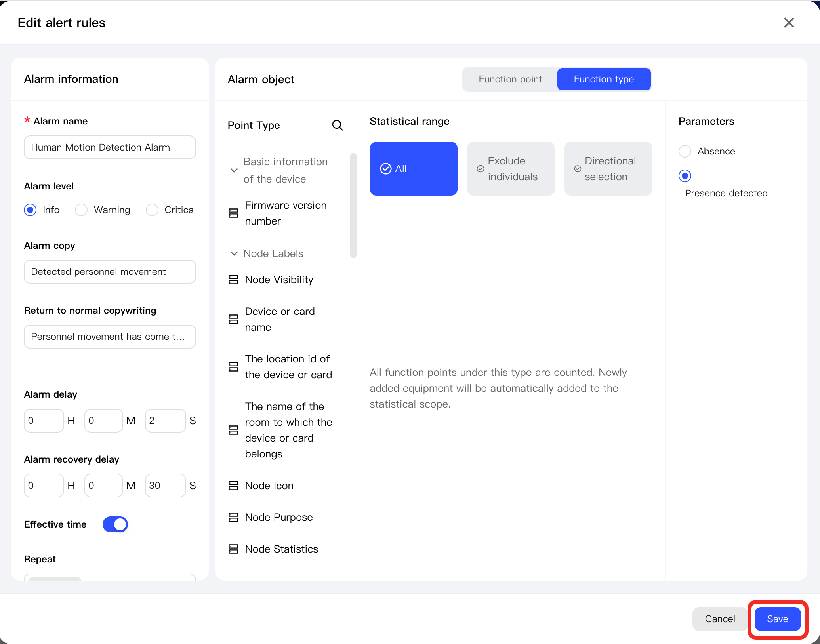Select Firmware version number point type
Screen dimensions: 820x644
click(x=286, y=213)
